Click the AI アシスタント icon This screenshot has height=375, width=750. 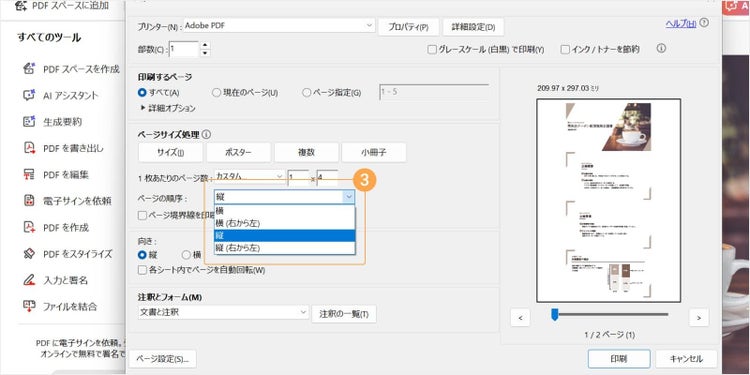(29, 95)
